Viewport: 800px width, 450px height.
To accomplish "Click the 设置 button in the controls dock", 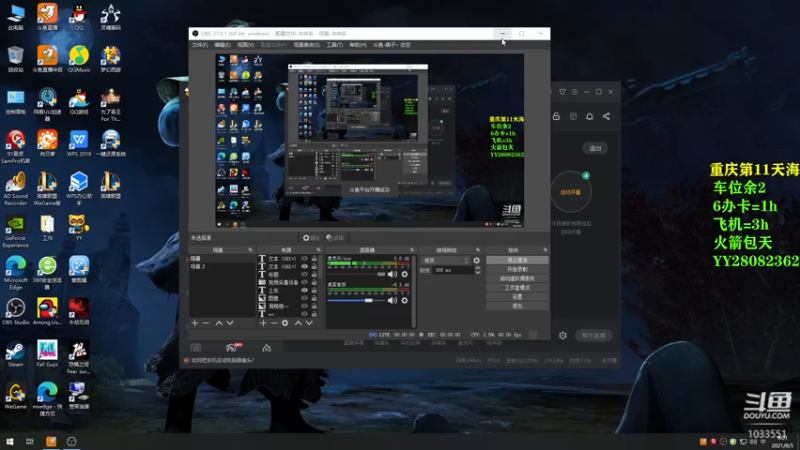I will click(x=517, y=297).
